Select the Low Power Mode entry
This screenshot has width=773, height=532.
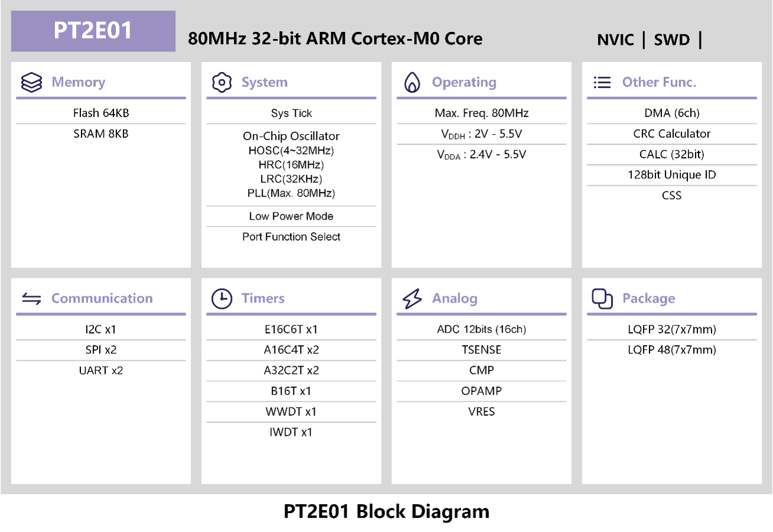[x=291, y=216]
